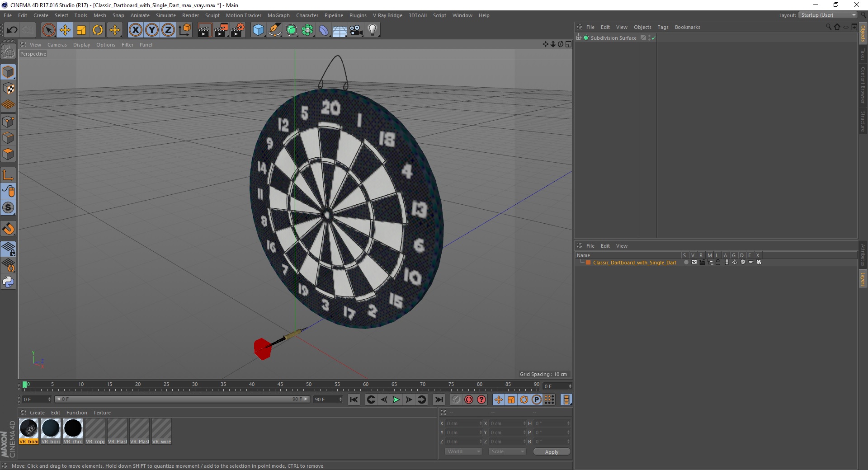The width and height of the screenshot is (868, 470).
Task: Add a generator (green subdivision) object
Action: pyautogui.click(x=292, y=30)
